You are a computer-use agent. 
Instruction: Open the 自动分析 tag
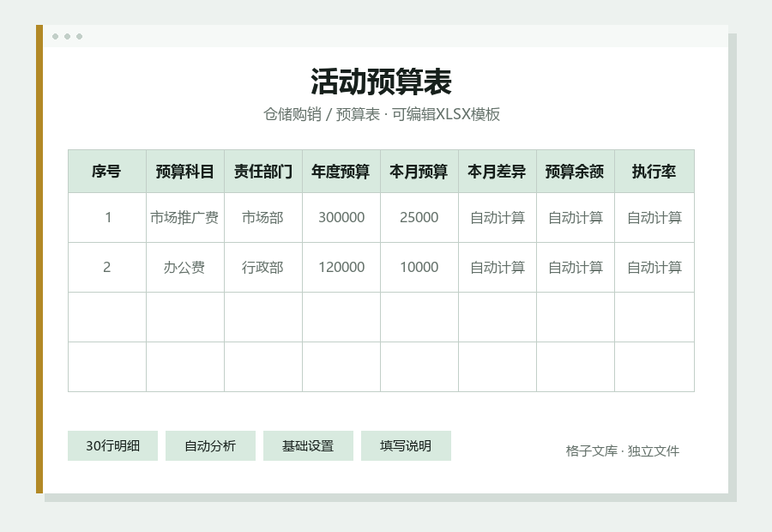210,446
